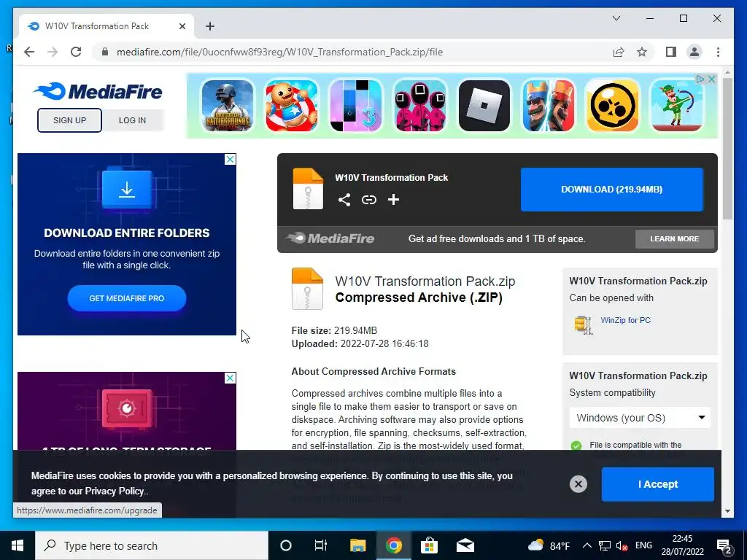The height and width of the screenshot is (560, 747).
Task: Click the plus icon to save file
Action: pyautogui.click(x=393, y=200)
